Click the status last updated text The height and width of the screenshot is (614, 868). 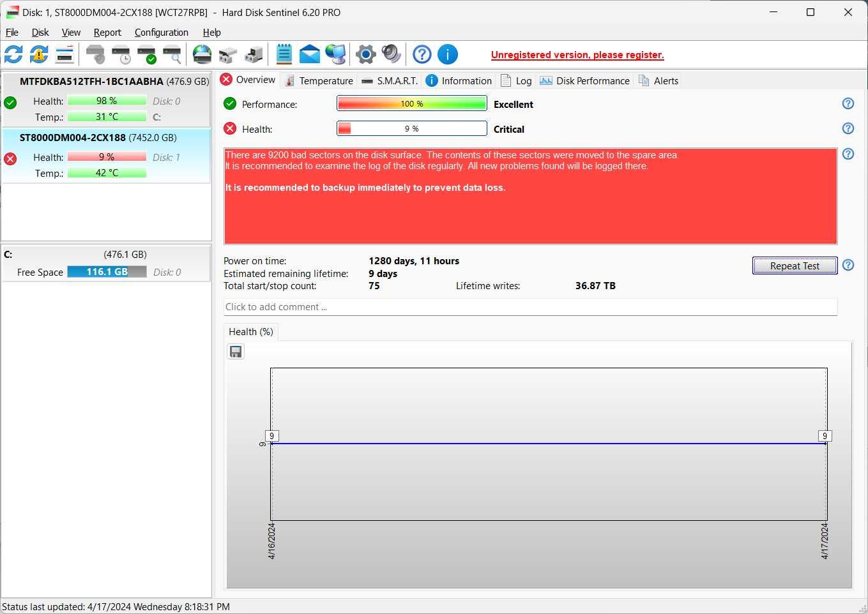(x=116, y=607)
